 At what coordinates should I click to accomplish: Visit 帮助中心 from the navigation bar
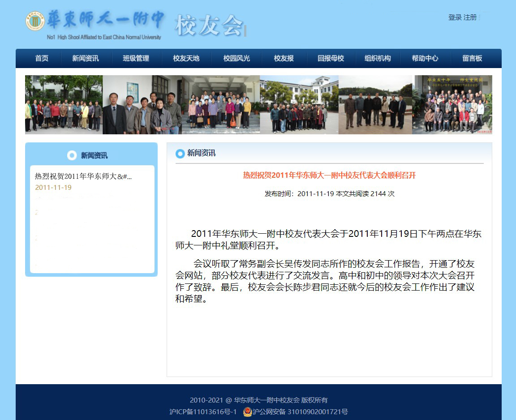tap(425, 59)
